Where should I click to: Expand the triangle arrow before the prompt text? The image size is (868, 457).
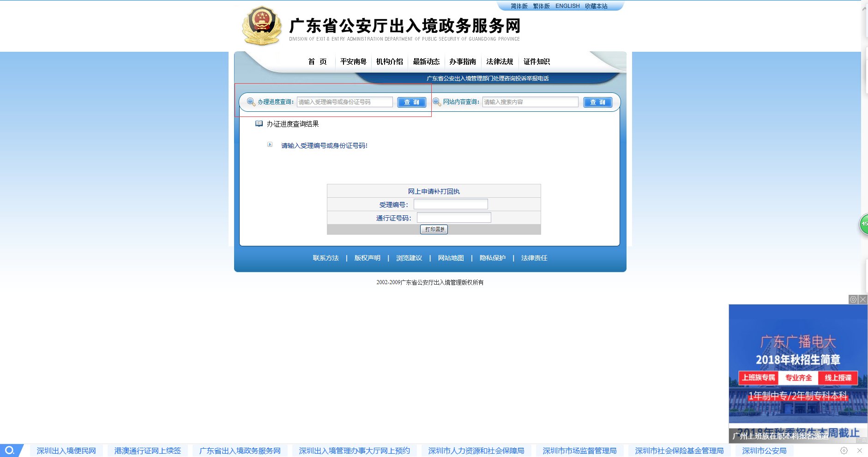click(x=270, y=145)
